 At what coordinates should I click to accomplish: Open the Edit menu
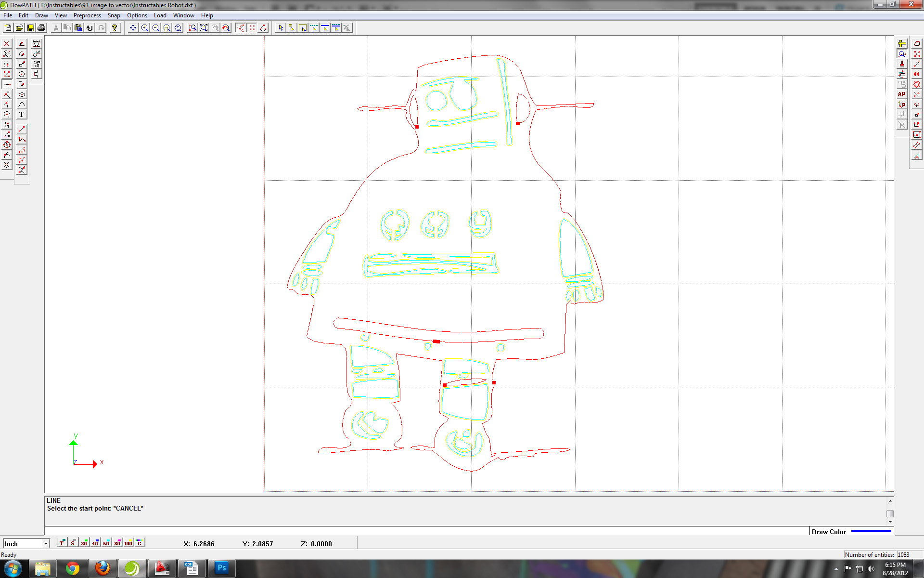pyautogui.click(x=23, y=15)
